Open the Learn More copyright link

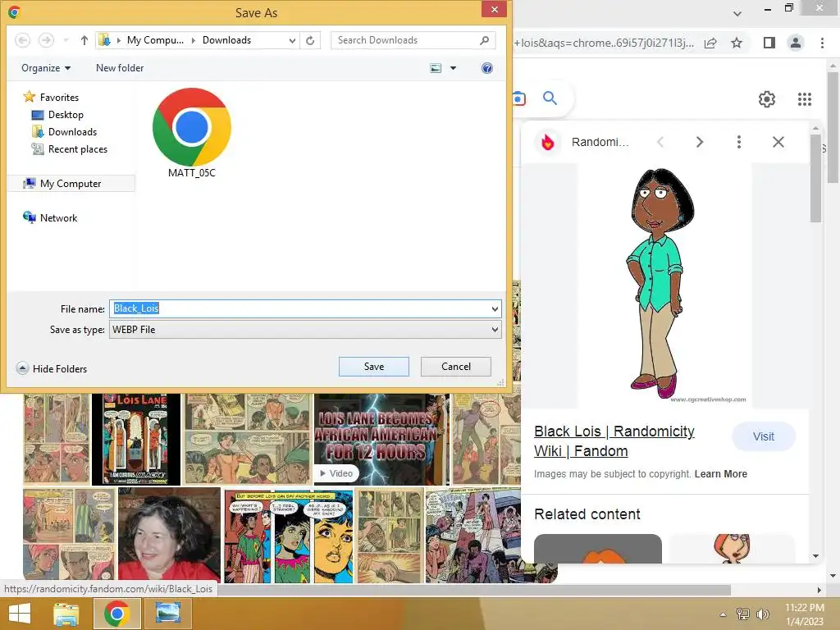(720, 474)
